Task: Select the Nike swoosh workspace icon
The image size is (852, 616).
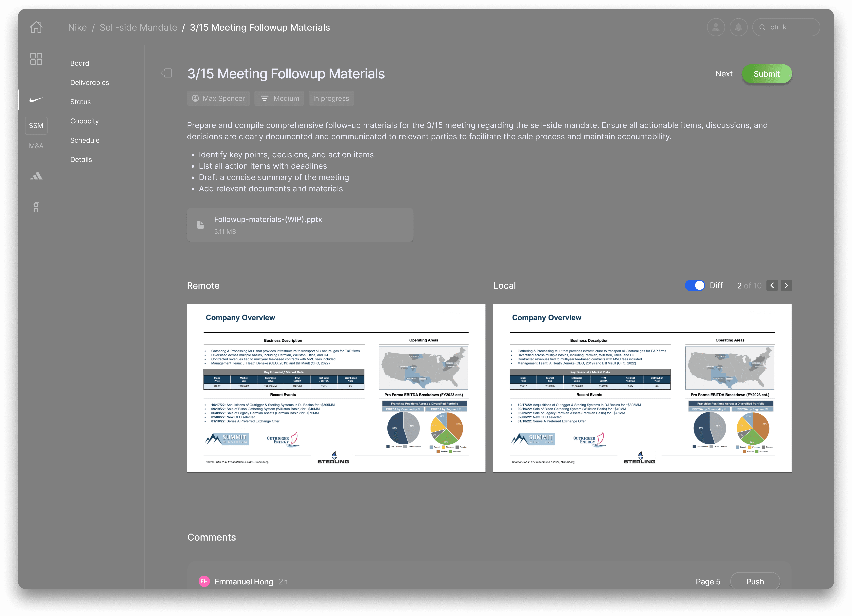Action: coord(36,100)
